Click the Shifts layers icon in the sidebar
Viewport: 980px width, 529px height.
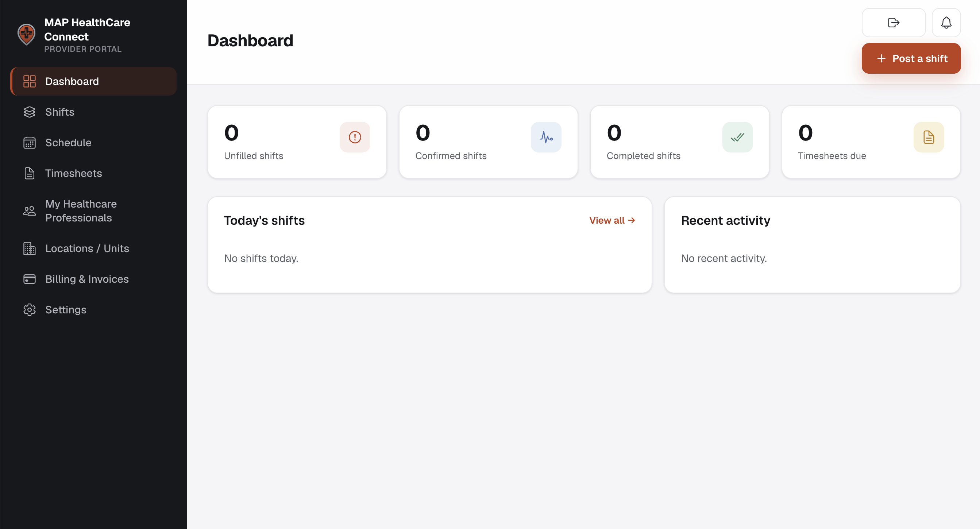point(29,112)
